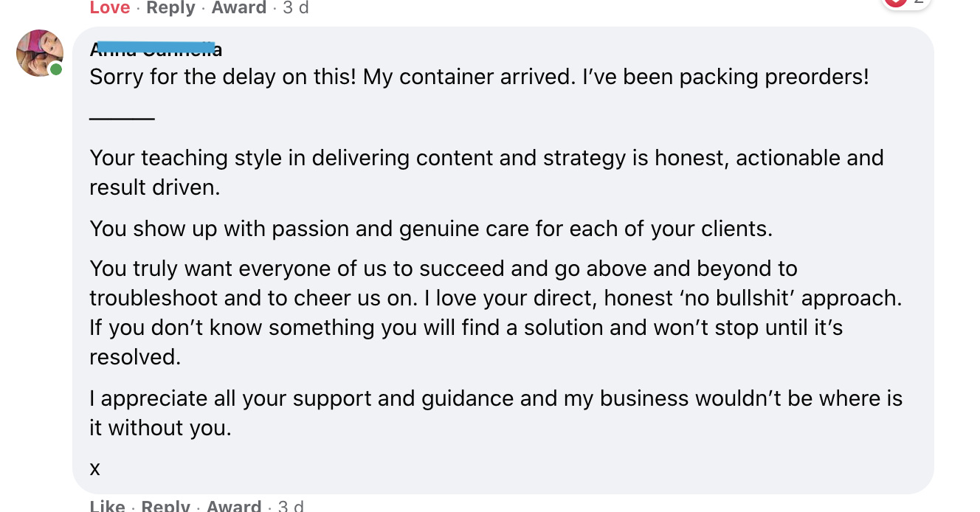Click the commenter's crossed-out name link

[x=156, y=49]
